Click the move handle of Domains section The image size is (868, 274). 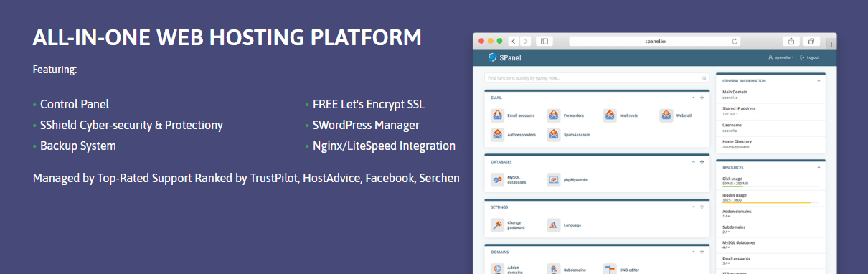[x=702, y=252]
